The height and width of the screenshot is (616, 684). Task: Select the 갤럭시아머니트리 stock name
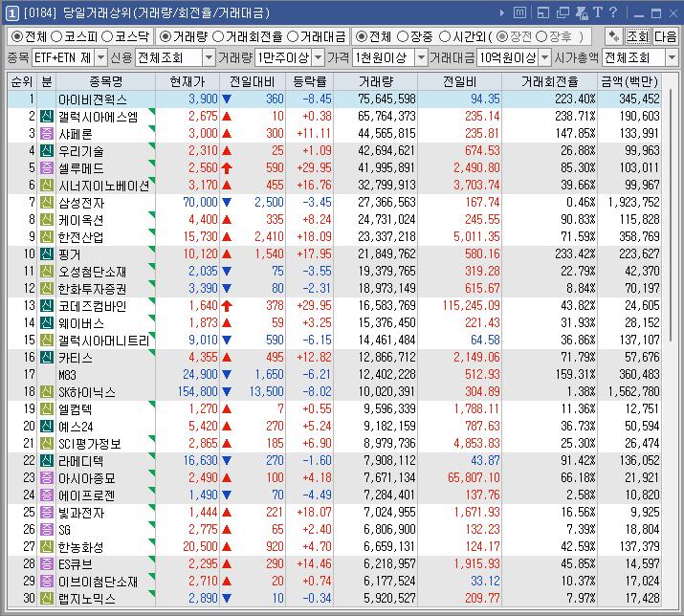click(104, 341)
